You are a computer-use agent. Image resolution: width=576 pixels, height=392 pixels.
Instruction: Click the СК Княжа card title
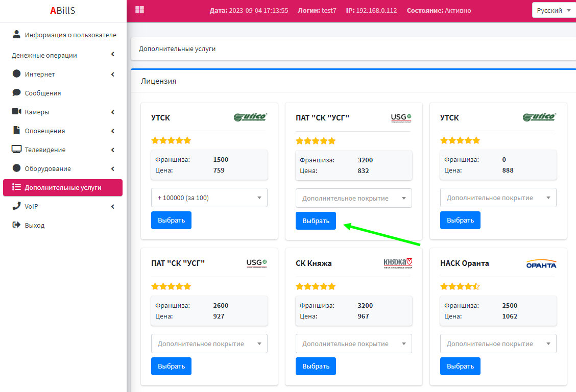click(x=314, y=263)
